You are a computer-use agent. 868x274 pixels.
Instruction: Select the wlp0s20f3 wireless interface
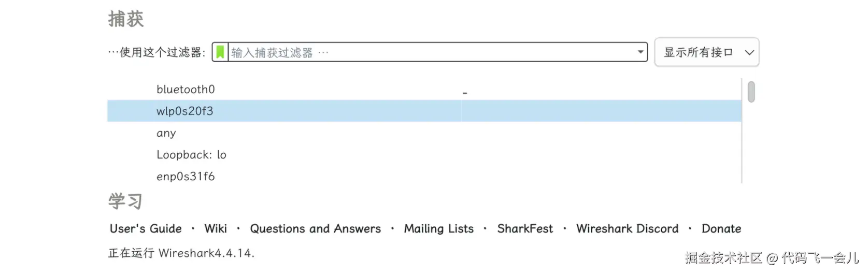pyautogui.click(x=185, y=111)
